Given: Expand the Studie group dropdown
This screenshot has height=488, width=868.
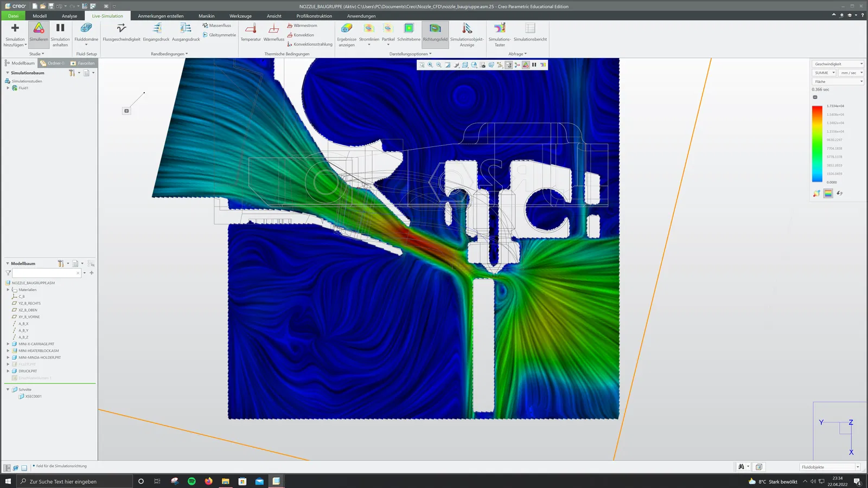Looking at the screenshot, I should pos(37,54).
